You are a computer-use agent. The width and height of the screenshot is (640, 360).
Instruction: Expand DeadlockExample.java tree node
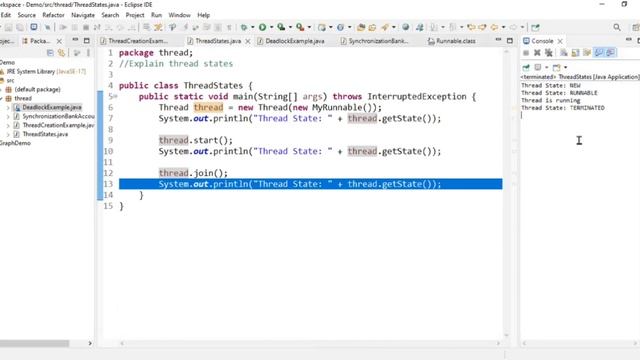8,107
